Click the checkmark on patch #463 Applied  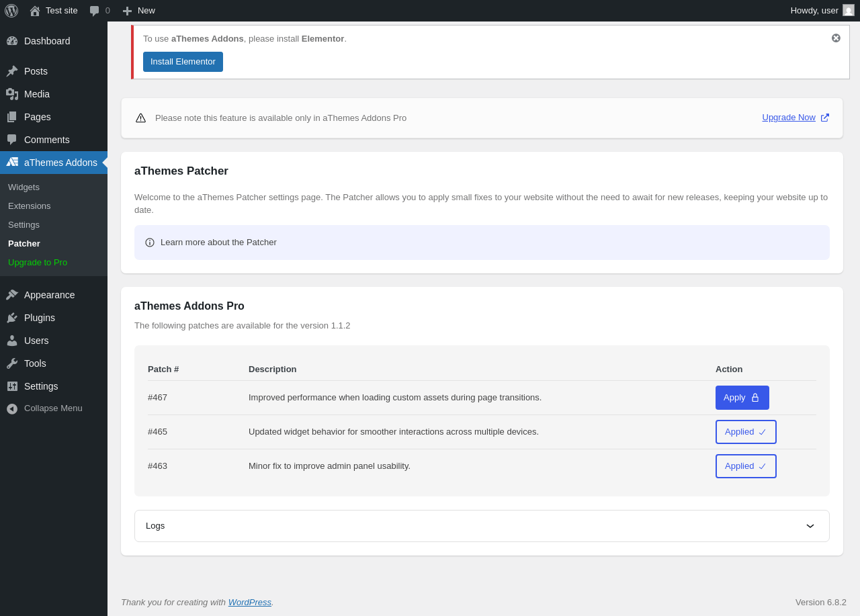pos(763,466)
